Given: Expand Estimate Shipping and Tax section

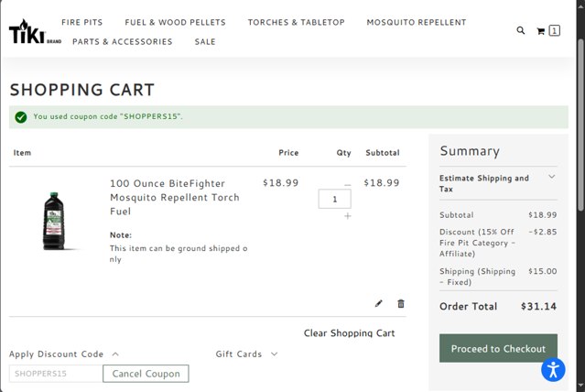Looking at the screenshot, I should click(x=498, y=183).
